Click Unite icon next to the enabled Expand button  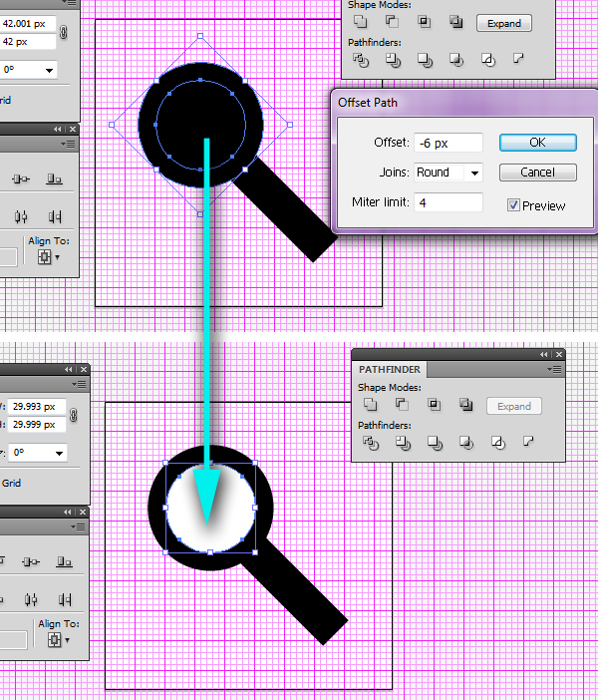tap(361, 22)
